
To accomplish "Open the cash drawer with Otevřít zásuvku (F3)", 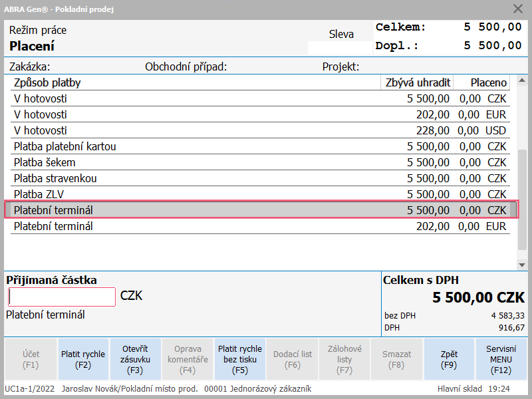I will coord(135,359).
